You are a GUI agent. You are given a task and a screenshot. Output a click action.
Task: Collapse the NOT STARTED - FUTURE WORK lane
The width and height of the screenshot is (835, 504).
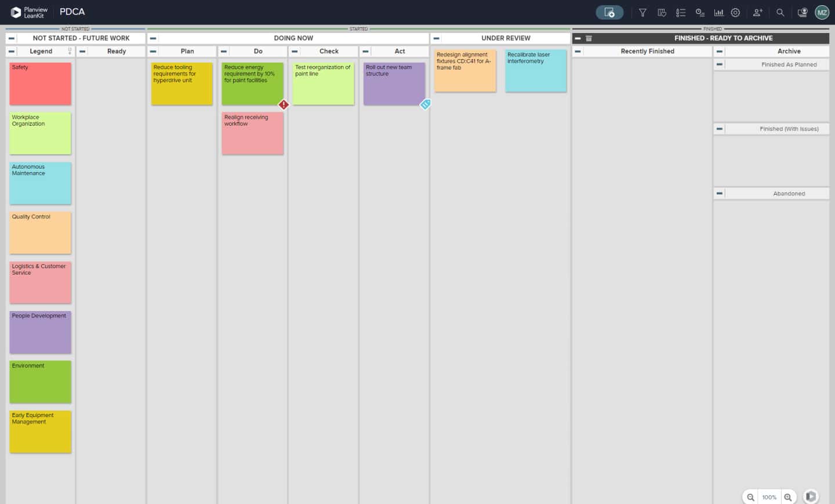12,38
